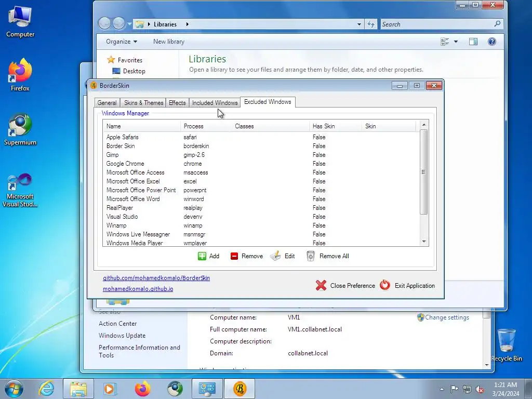This screenshot has width=532, height=399.
Task: Click the Exit Application power icon
Action: [385, 285]
